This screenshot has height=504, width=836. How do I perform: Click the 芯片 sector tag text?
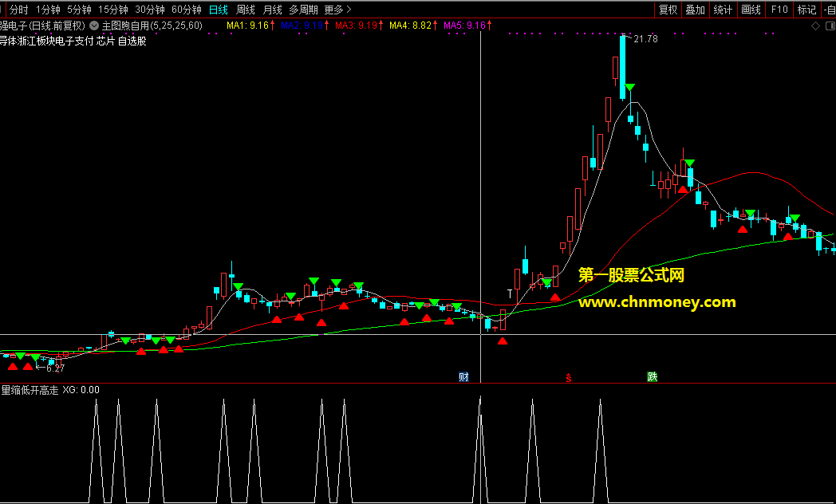[x=105, y=41]
